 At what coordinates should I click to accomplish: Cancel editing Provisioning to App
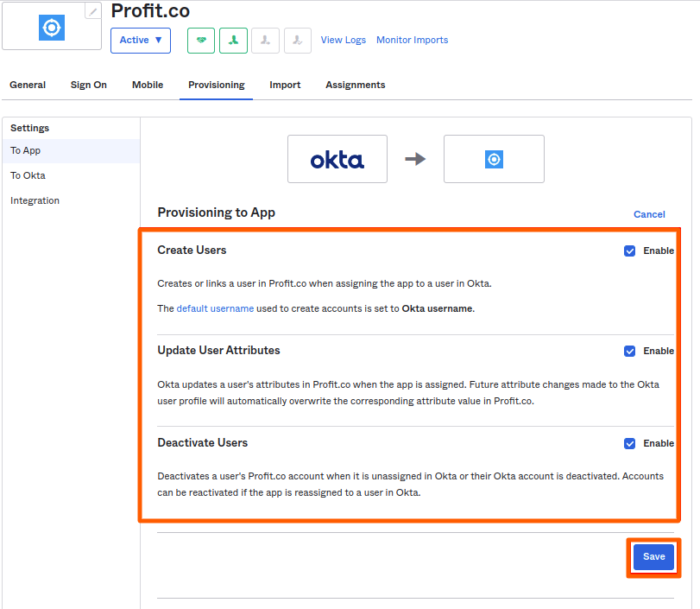[x=649, y=214]
